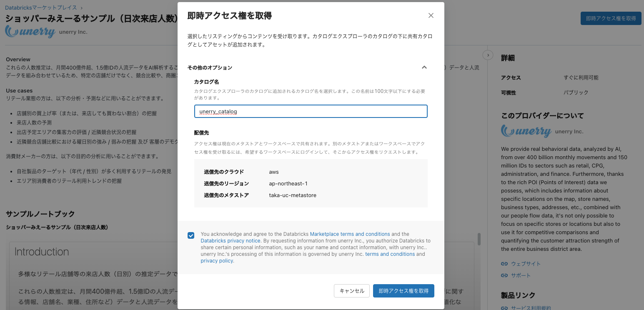Click the Introduction heading in notebook preview
This screenshot has height=310, width=644.
[42, 252]
